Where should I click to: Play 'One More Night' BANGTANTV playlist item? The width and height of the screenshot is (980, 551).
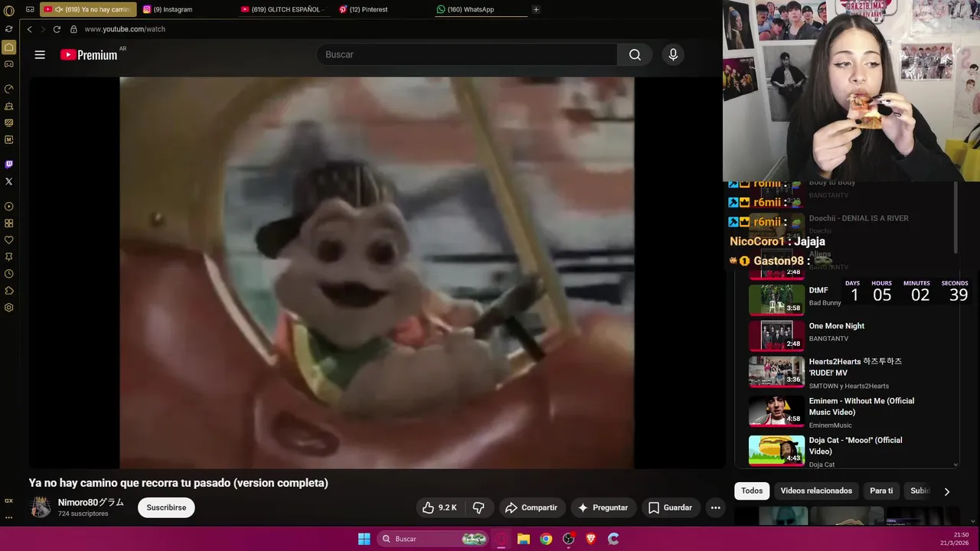pos(846,335)
